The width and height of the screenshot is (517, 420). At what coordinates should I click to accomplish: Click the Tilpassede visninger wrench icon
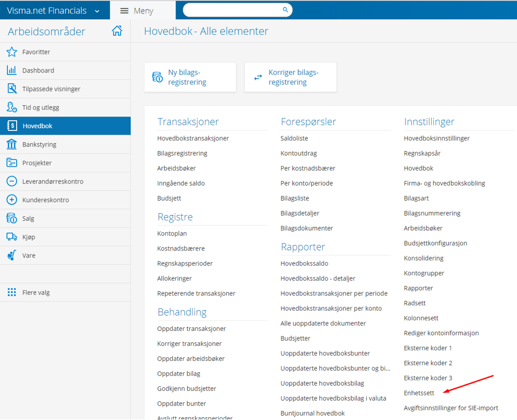click(x=12, y=89)
